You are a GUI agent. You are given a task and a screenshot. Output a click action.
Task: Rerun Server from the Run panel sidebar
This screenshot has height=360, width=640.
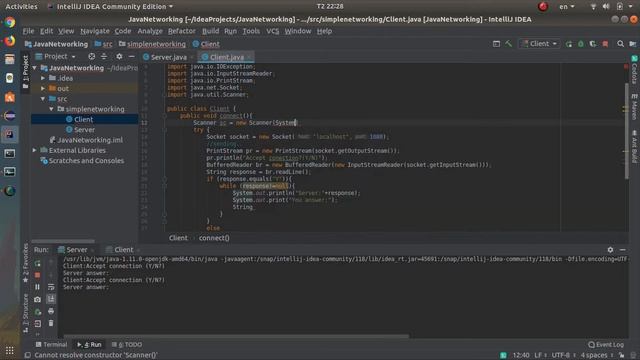point(38,263)
